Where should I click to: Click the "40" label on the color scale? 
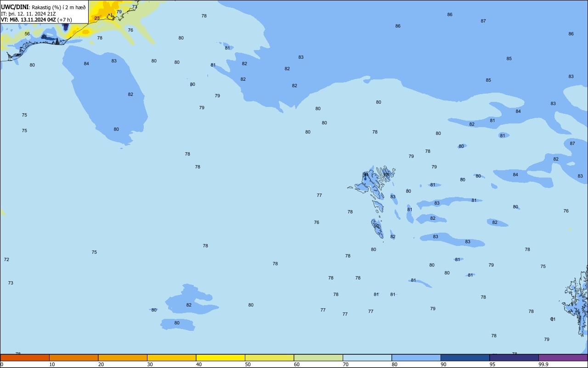199,364
